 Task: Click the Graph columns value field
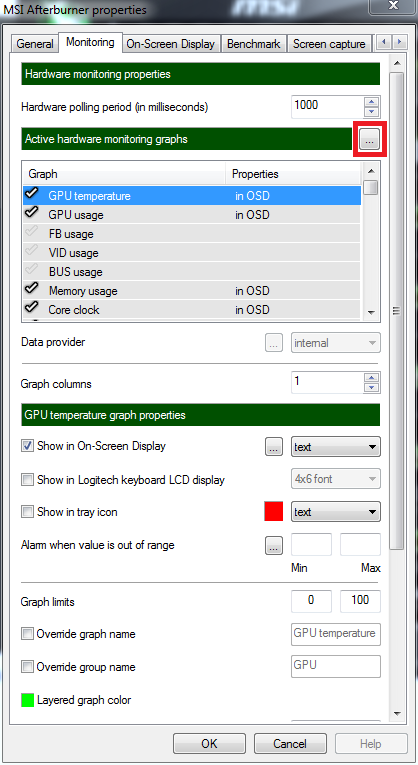(x=327, y=382)
